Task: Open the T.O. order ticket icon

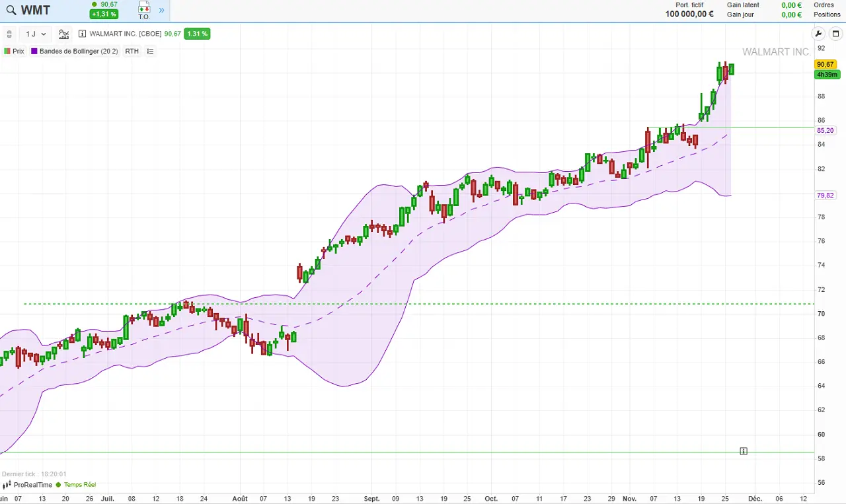Action: (144, 11)
